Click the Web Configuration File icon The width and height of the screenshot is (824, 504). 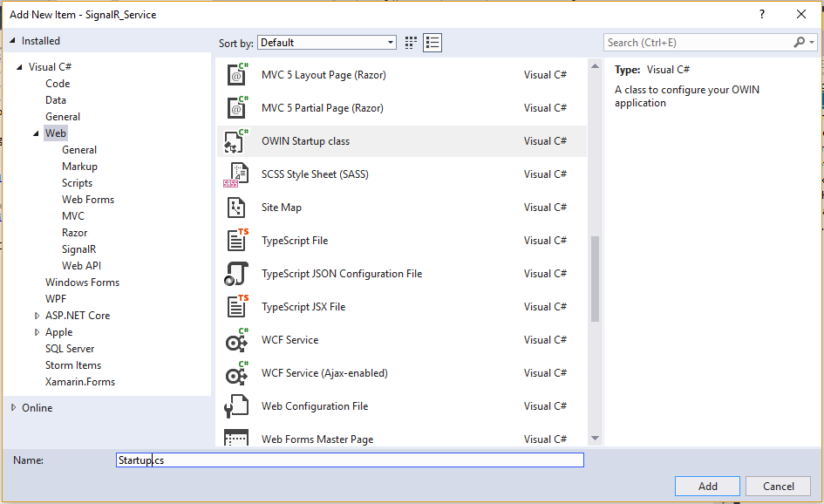pos(236,406)
